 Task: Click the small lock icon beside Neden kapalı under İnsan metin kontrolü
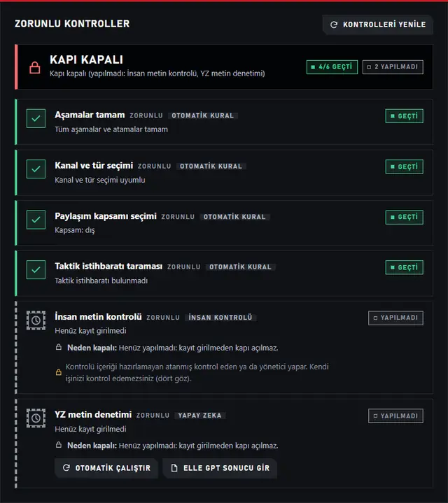(x=58, y=347)
